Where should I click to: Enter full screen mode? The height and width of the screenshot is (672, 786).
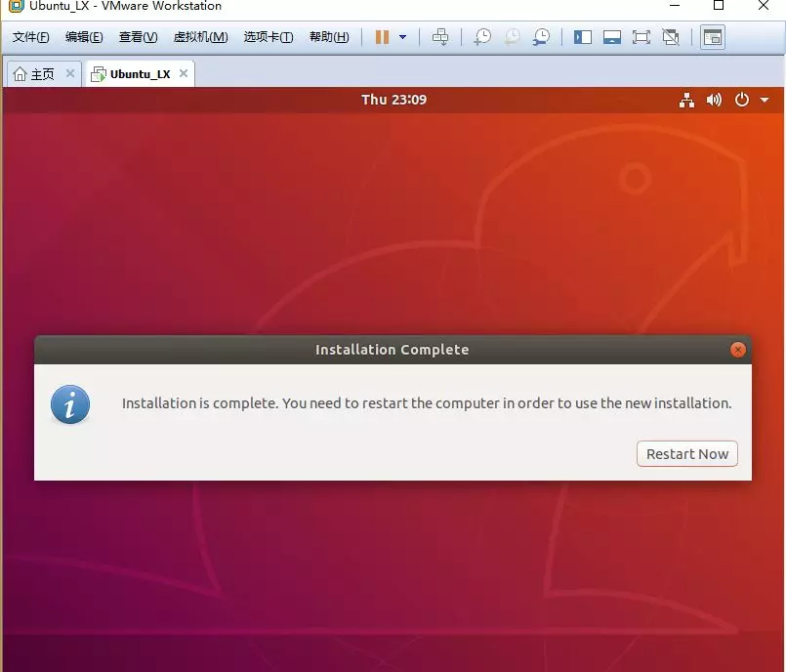click(x=641, y=37)
